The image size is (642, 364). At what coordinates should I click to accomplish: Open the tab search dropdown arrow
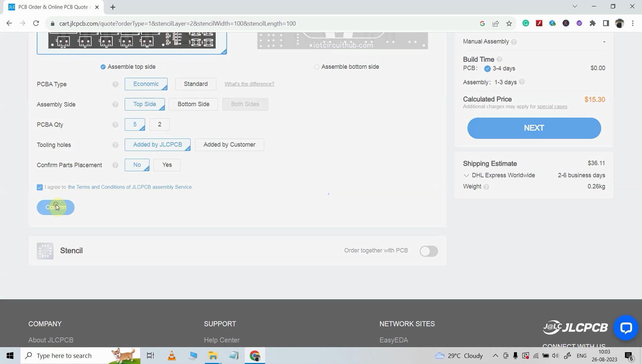(575, 6)
